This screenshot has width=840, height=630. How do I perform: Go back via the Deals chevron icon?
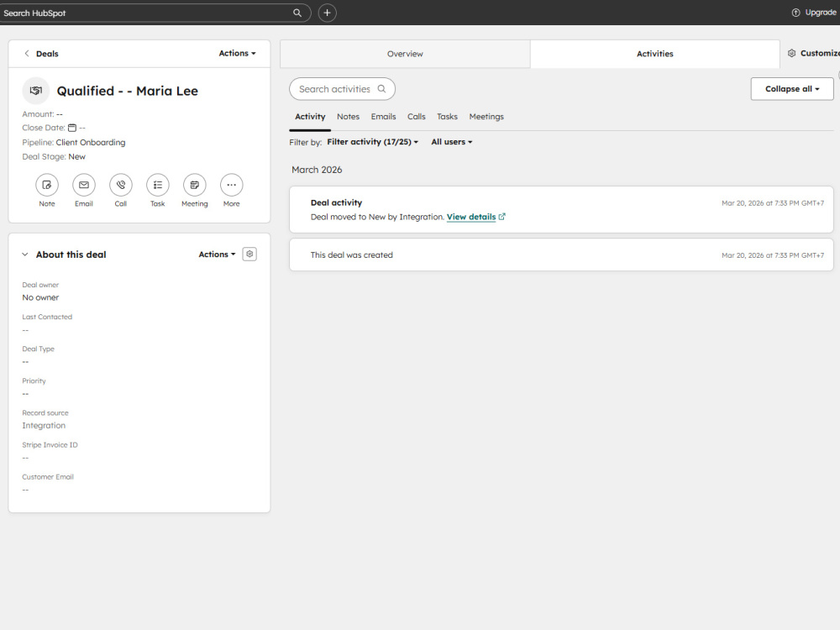27,54
